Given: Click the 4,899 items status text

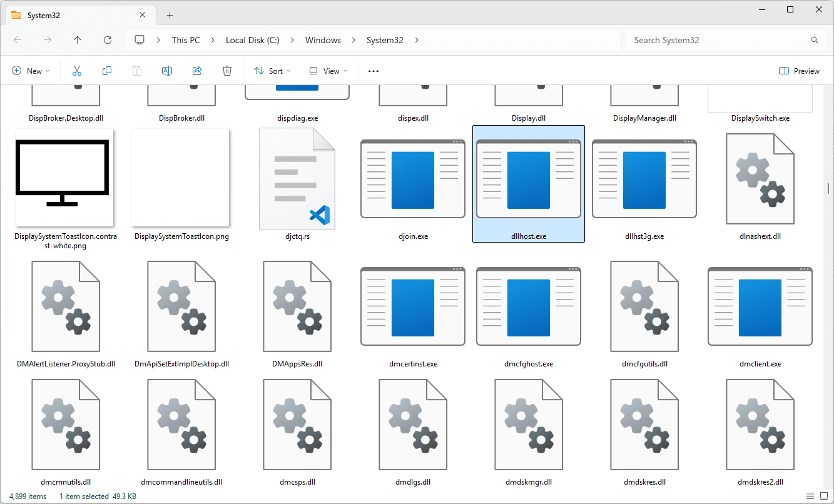Looking at the screenshot, I should click(x=28, y=496).
